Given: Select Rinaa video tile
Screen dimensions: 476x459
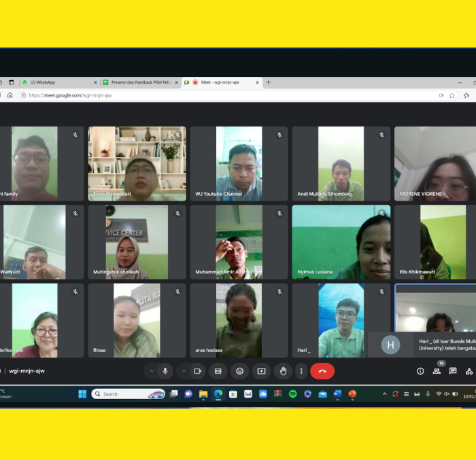Looking at the screenshot, I should pyautogui.click(x=137, y=320).
